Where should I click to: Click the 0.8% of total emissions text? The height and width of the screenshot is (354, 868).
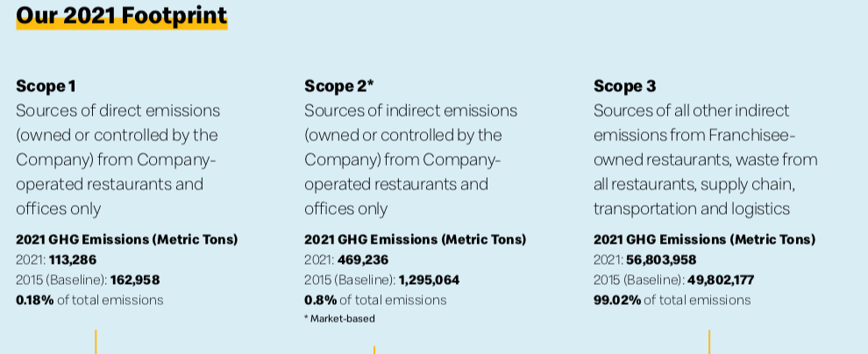click(375, 301)
